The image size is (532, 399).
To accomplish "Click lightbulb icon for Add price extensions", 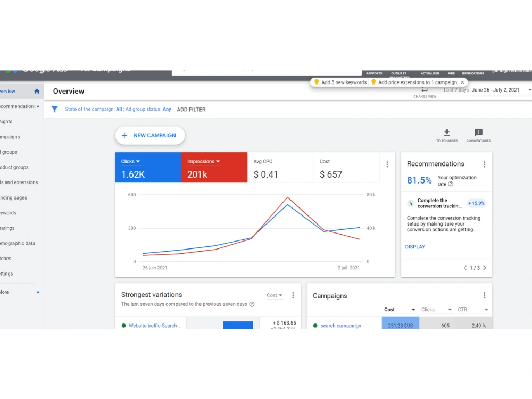I will [373, 82].
